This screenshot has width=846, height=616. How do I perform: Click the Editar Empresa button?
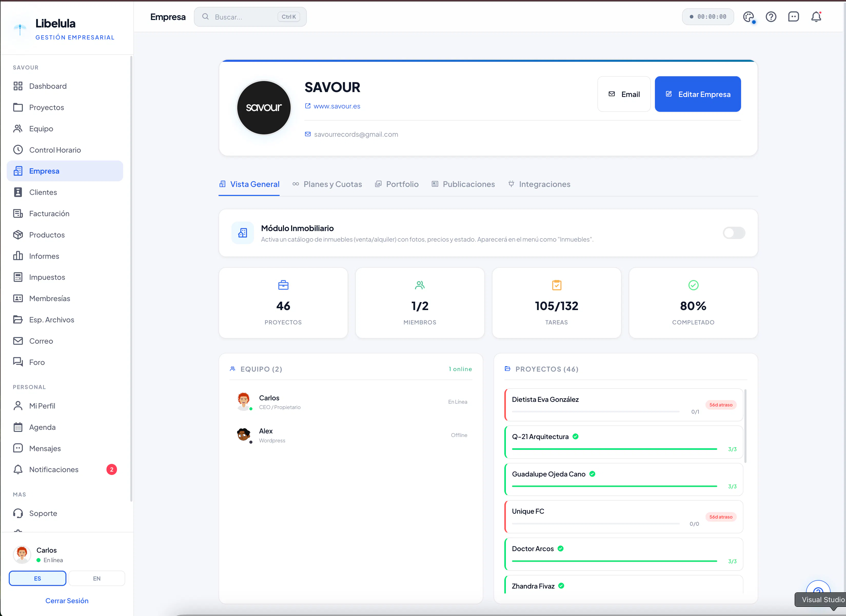pyautogui.click(x=698, y=94)
